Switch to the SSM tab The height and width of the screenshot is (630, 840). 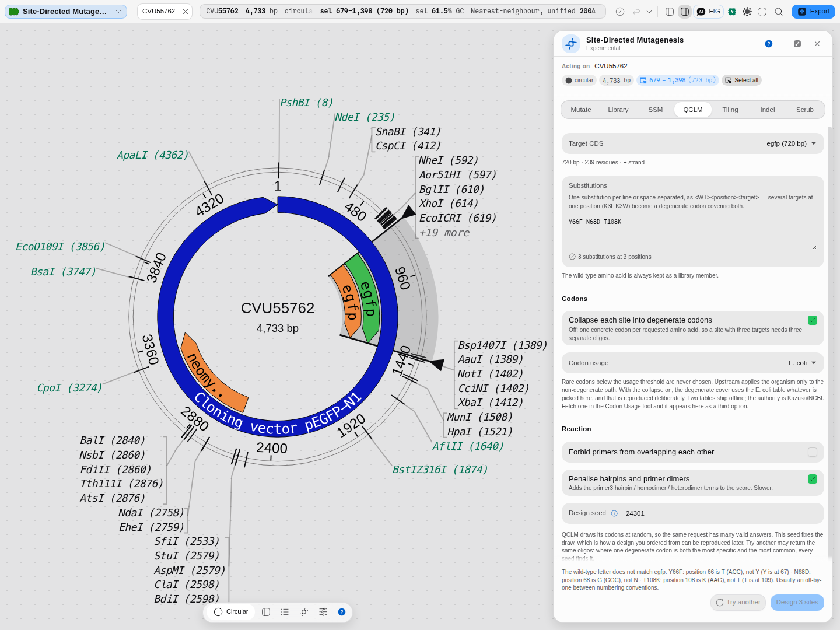click(656, 110)
